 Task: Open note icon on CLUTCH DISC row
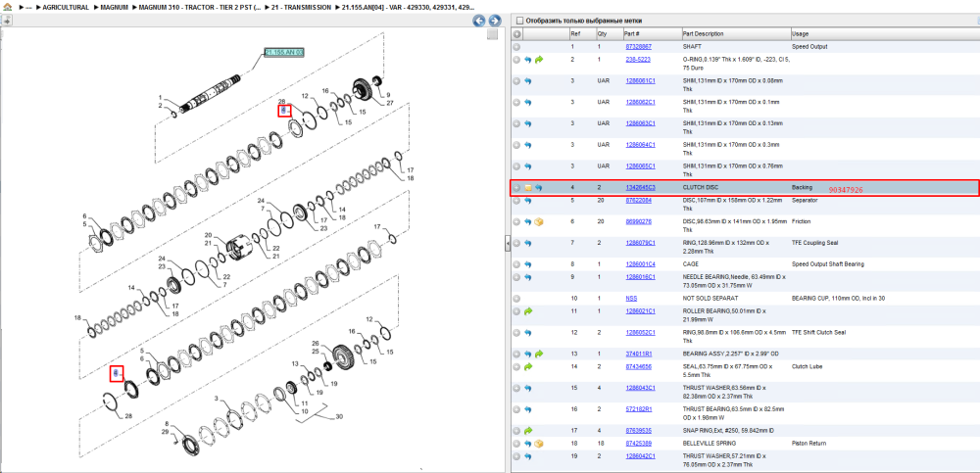tap(528, 187)
